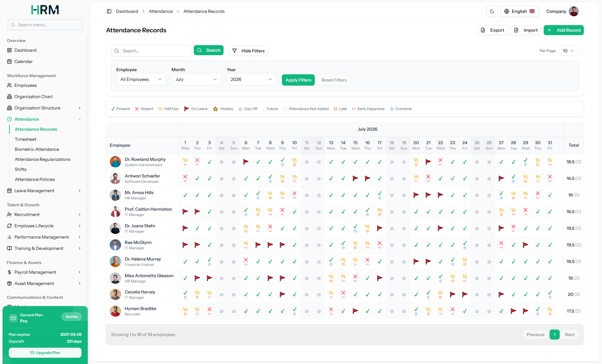Screen dimensions: 602x364
Task: Click the Calendar icon in sidebar
Action: (9, 61)
